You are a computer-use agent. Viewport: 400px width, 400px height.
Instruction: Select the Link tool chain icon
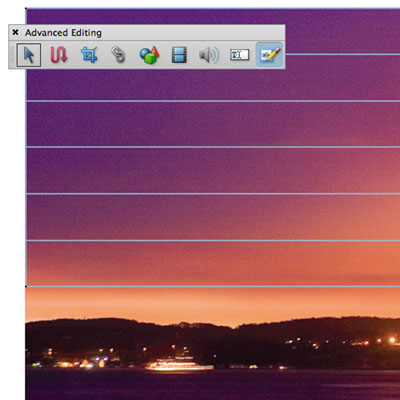point(118,55)
